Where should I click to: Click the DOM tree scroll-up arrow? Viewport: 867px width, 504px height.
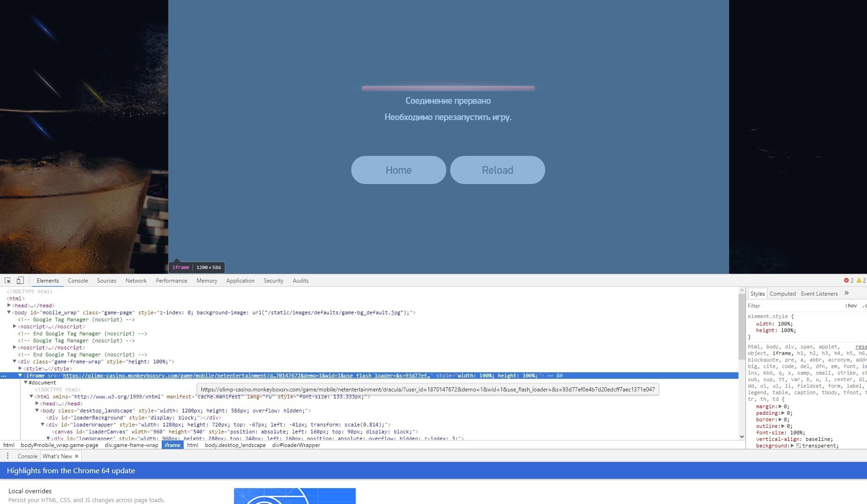point(742,291)
